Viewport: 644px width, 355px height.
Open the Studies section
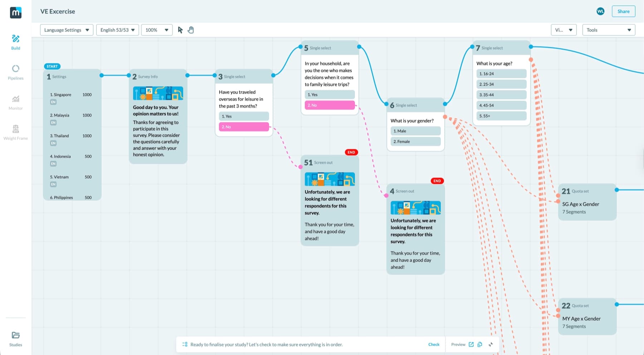[15, 338]
